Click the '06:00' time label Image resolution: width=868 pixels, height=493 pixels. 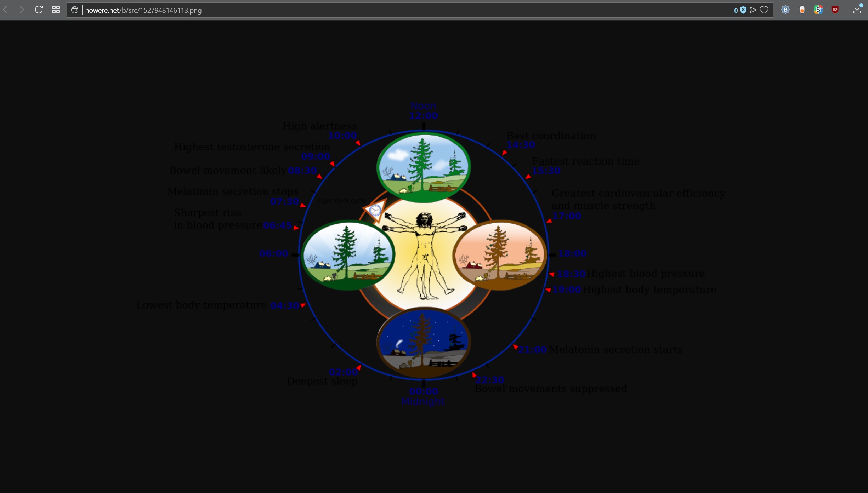(x=274, y=253)
